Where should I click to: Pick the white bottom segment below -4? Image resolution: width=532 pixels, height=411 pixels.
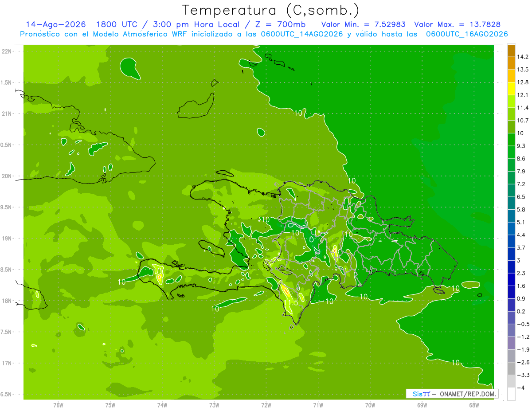(x=511, y=394)
